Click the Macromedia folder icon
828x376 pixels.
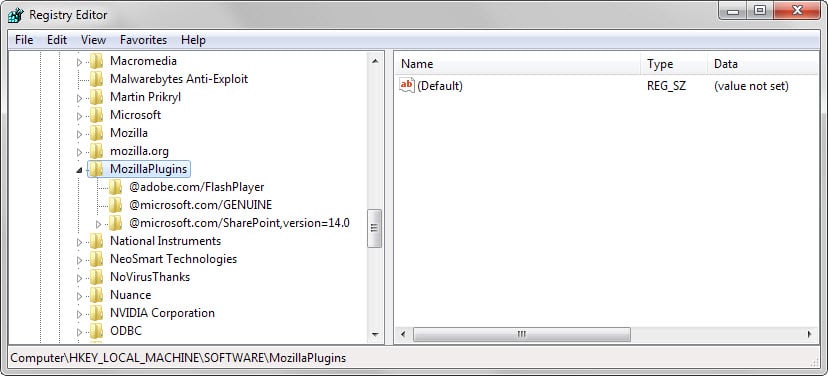click(x=96, y=61)
